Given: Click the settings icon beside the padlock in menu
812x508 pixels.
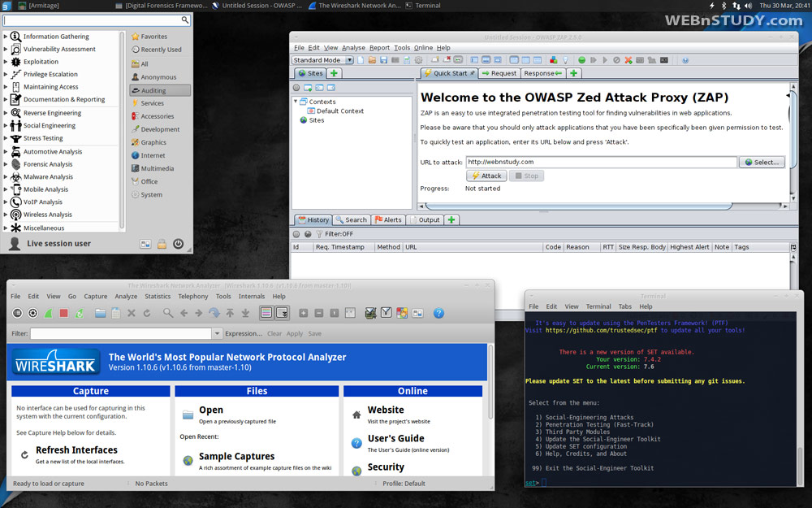Looking at the screenshot, I should click(x=145, y=244).
